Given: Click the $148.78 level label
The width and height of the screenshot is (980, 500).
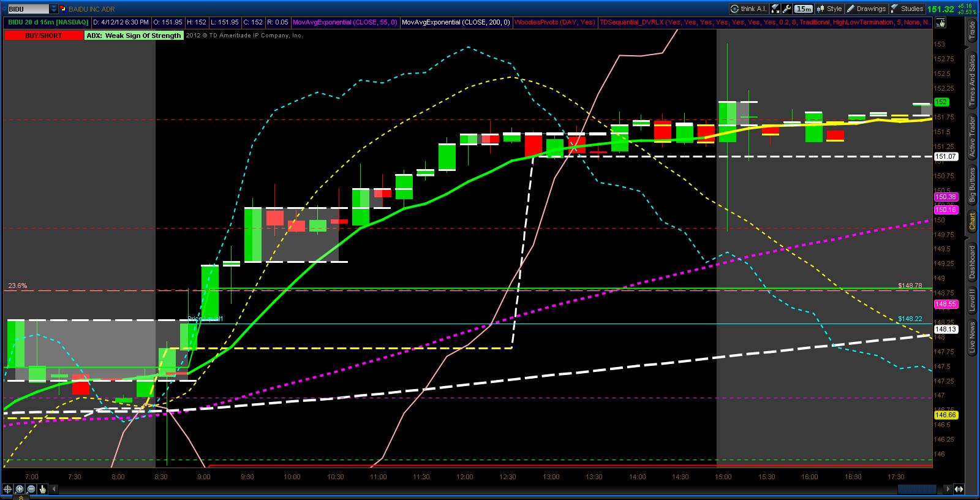Looking at the screenshot, I should coord(910,286).
